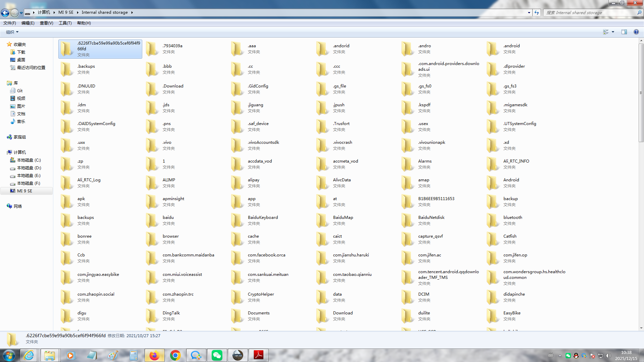The height and width of the screenshot is (362, 644).
Task: Open the Help question mark icon
Action: (636, 32)
